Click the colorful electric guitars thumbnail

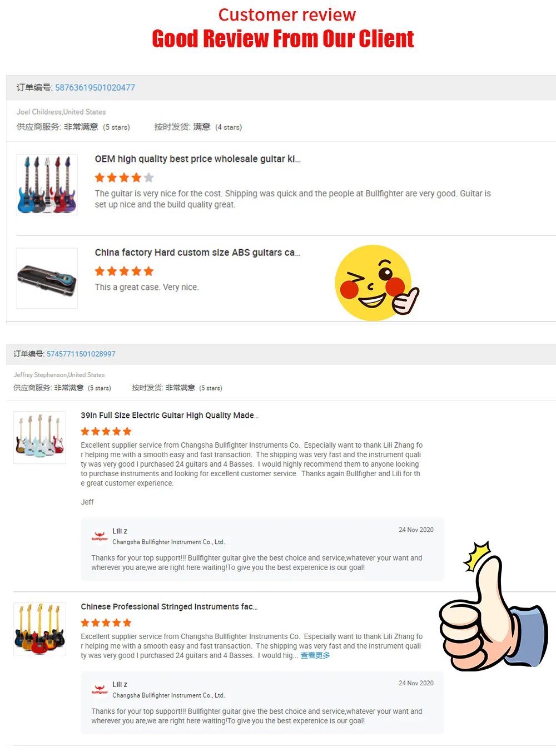click(47, 185)
